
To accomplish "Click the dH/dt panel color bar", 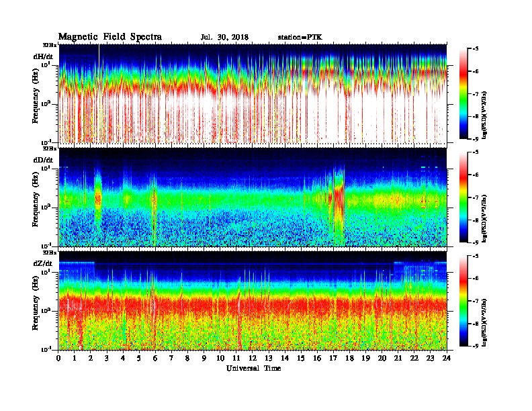I will coord(463,93).
